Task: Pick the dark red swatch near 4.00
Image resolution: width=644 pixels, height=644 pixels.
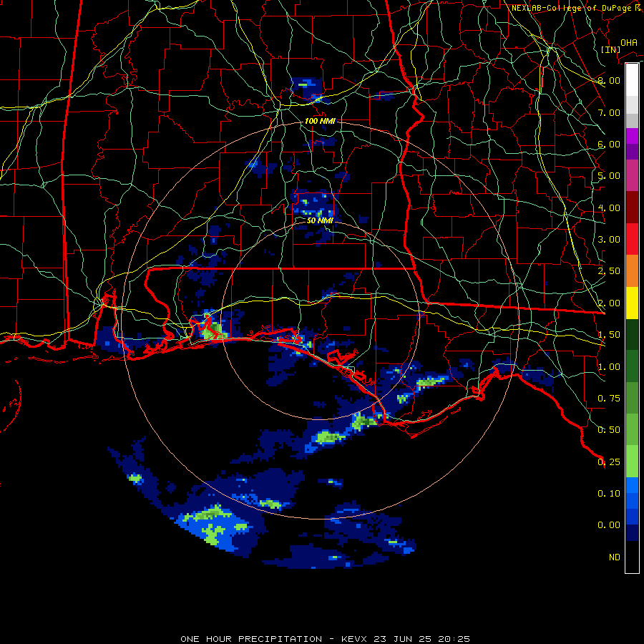Action: [632, 208]
